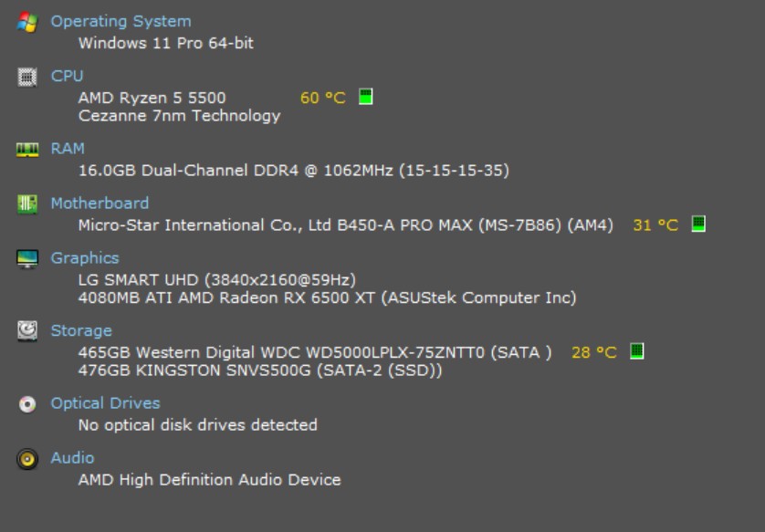The width and height of the screenshot is (765, 532).
Task: Open the Operating System section link
Action: (x=121, y=21)
